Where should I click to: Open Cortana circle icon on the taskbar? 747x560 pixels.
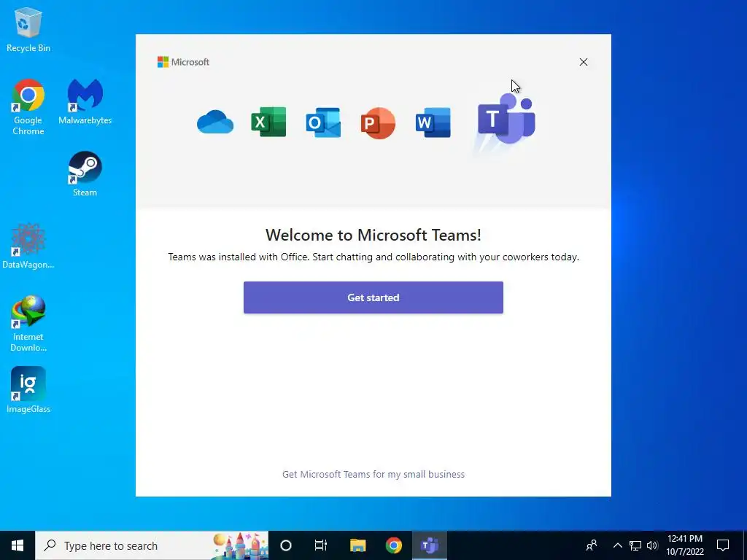coord(286,545)
